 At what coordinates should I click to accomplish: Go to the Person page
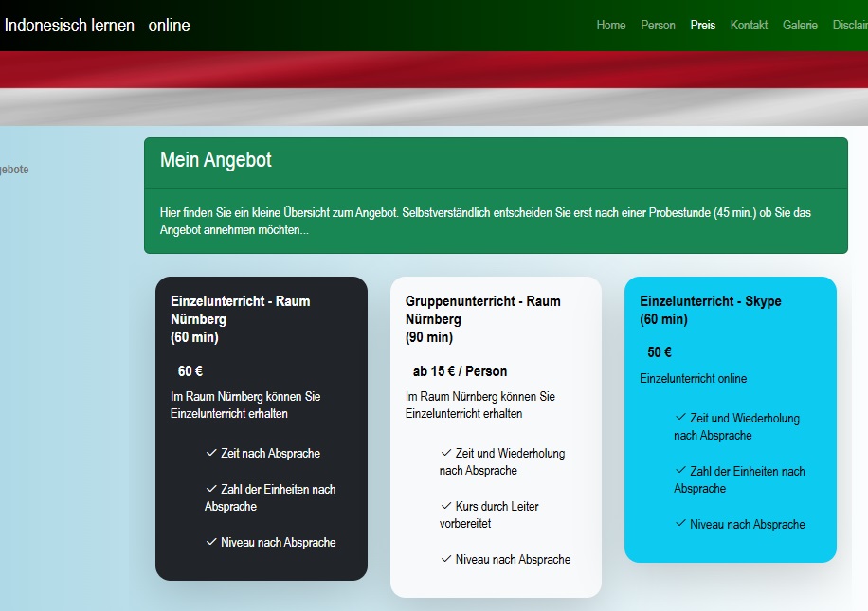(x=658, y=26)
